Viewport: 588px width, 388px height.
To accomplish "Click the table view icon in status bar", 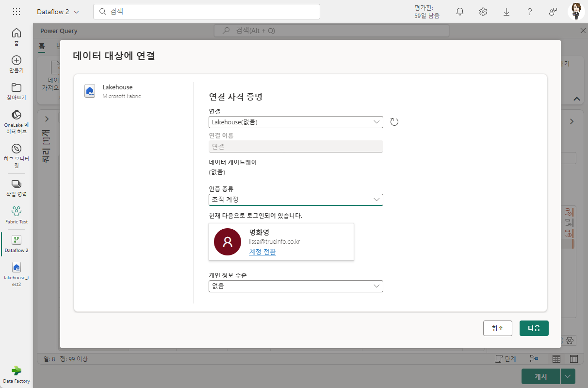I will coord(556,359).
